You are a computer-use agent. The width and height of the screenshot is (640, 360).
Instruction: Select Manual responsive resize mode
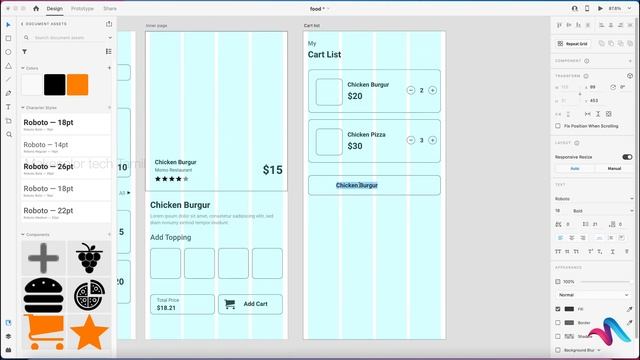click(614, 168)
